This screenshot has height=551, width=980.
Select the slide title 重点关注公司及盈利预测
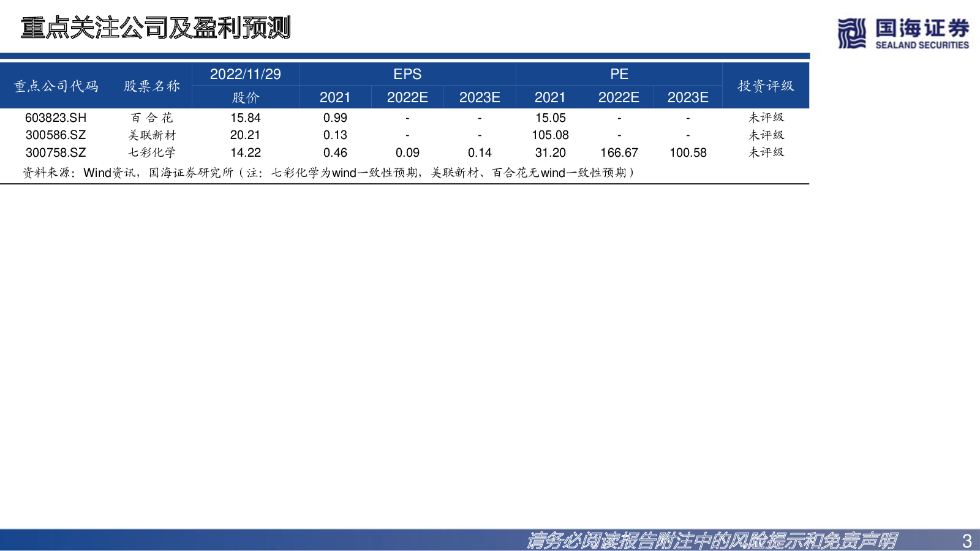156,28
